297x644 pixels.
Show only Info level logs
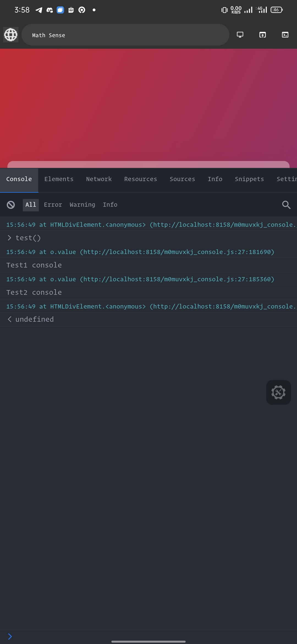tap(110, 204)
